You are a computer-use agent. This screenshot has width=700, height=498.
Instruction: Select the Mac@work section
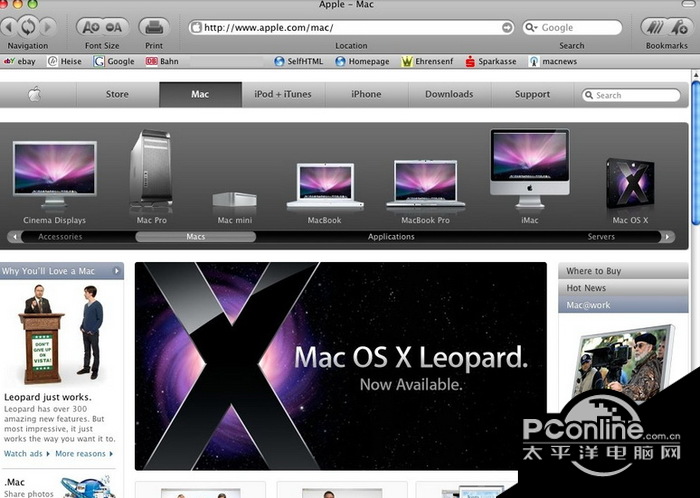click(x=623, y=305)
